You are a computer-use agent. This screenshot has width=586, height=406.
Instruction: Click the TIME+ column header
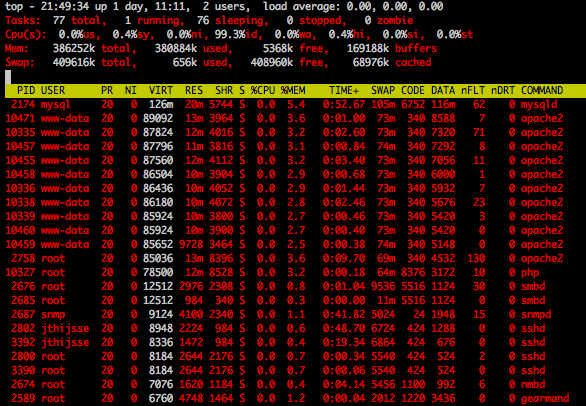pyautogui.click(x=344, y=90)
